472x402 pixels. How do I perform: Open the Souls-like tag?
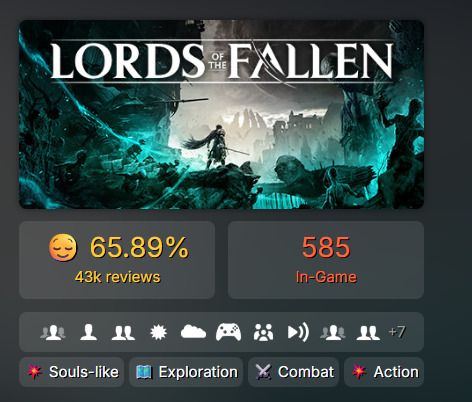(71, 372)
